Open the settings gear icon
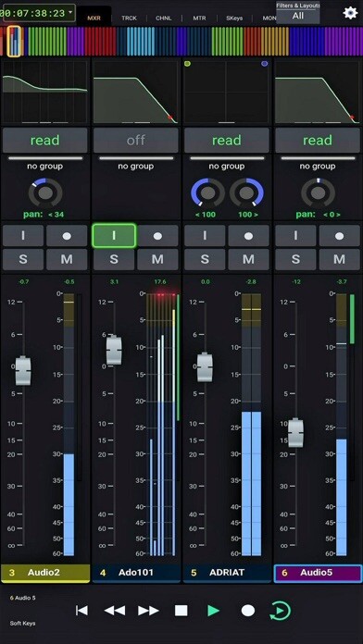The width and height of the screenshot is (363, 644). (x=350, y=13)
